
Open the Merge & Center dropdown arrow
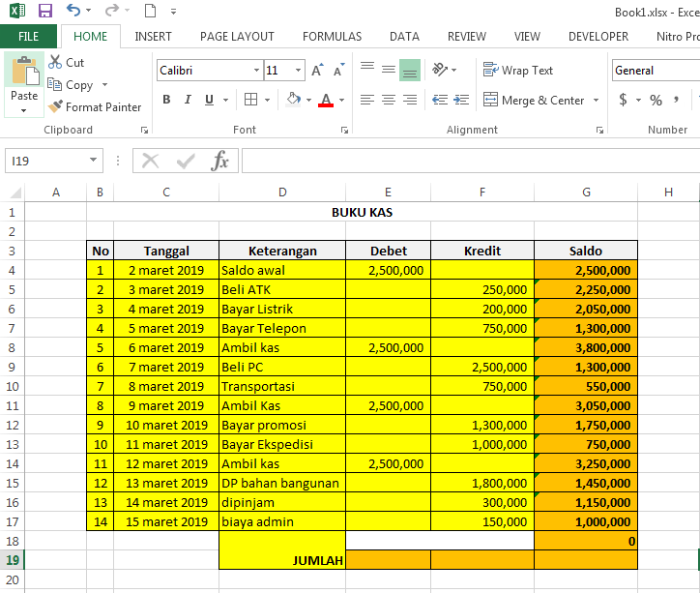point(596,100)
